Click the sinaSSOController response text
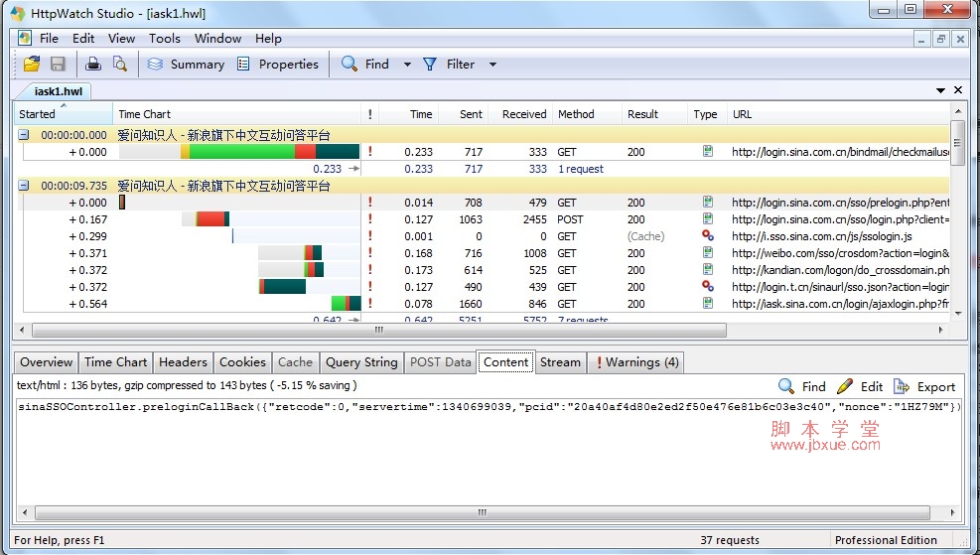This screenshot has width=980, height=555. 490,406
